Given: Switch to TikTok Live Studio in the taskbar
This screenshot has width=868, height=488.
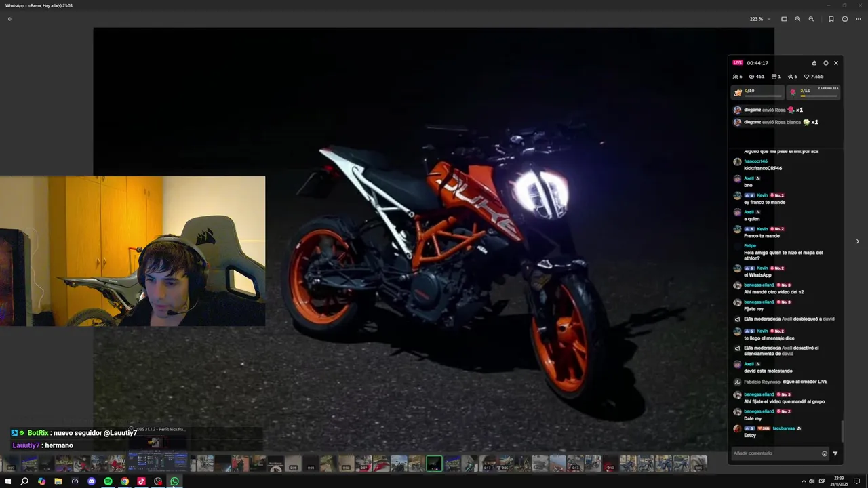Looking at the screenshot, I should 141,481.
